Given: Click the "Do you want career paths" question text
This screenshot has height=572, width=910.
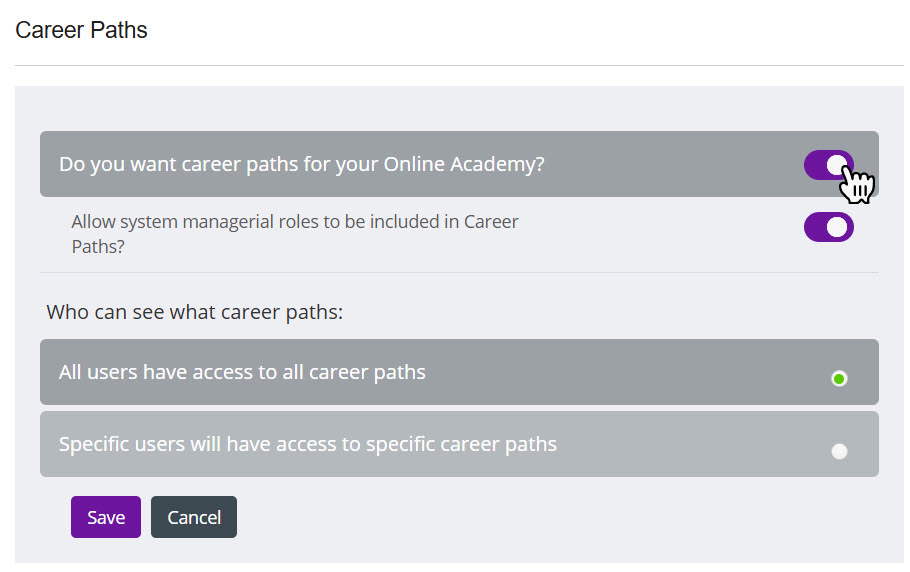Looking at the screenshot, I should tap(301, 164).
